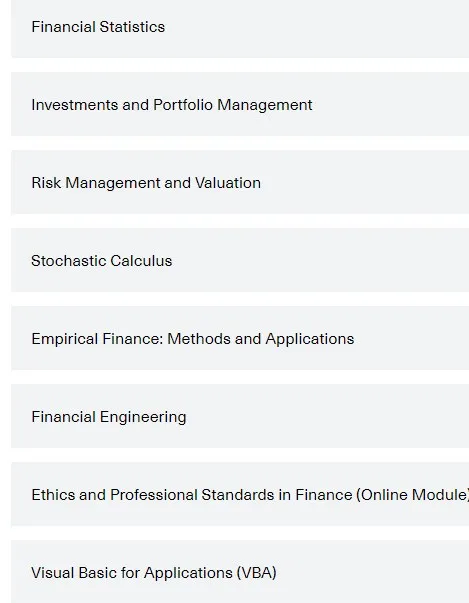Expand Ethics and Professional Standards in Finance

(240, 495)
